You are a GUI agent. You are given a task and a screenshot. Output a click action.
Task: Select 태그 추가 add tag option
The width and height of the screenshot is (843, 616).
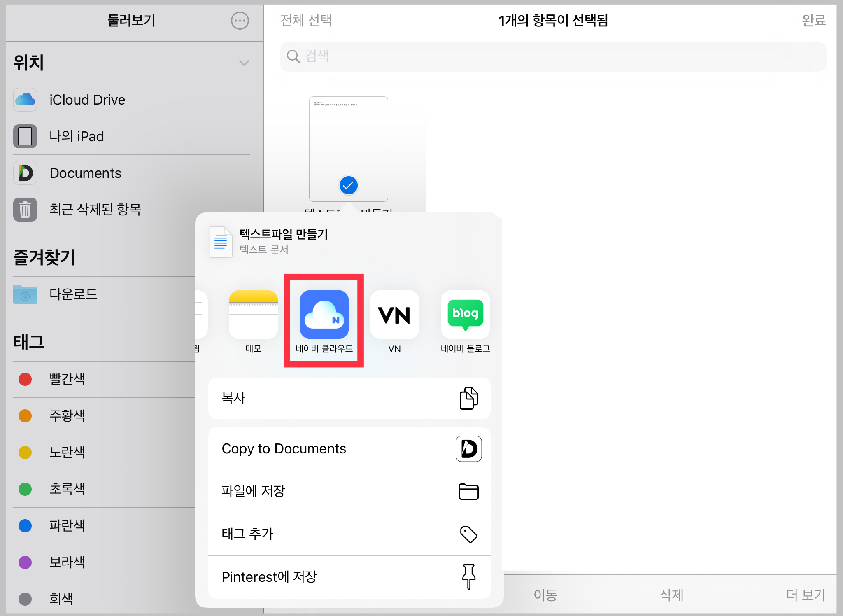pyautogui.click(x=349, y=534)
